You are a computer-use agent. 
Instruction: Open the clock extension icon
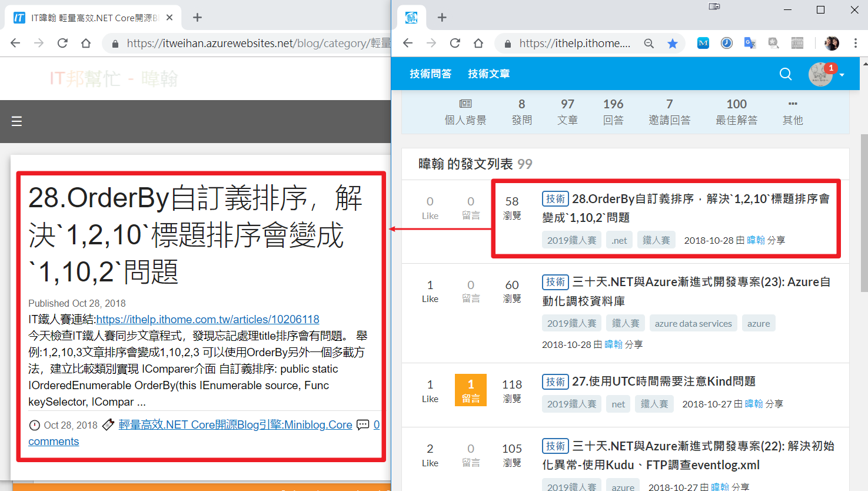coord(727,43)
